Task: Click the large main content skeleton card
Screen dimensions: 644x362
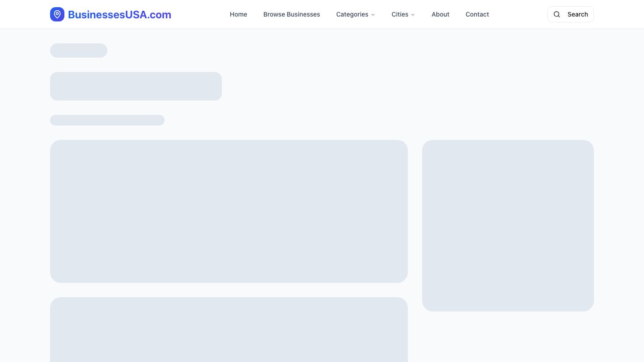Action: tap(229, 211)
